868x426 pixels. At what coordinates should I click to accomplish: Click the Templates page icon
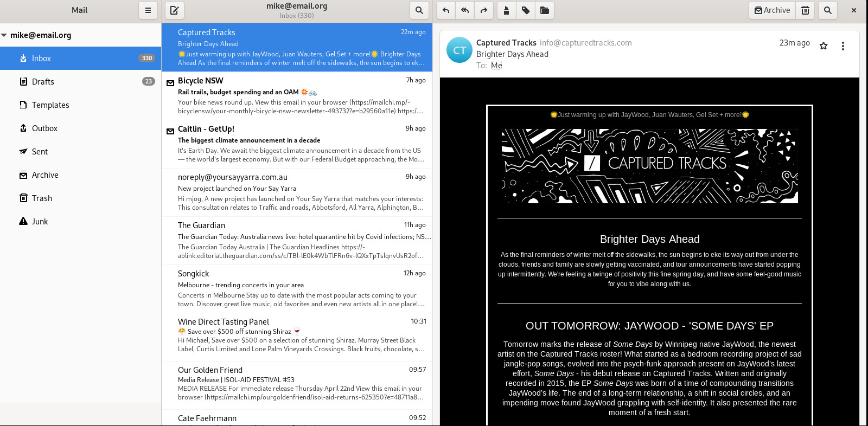click(23, 105)
